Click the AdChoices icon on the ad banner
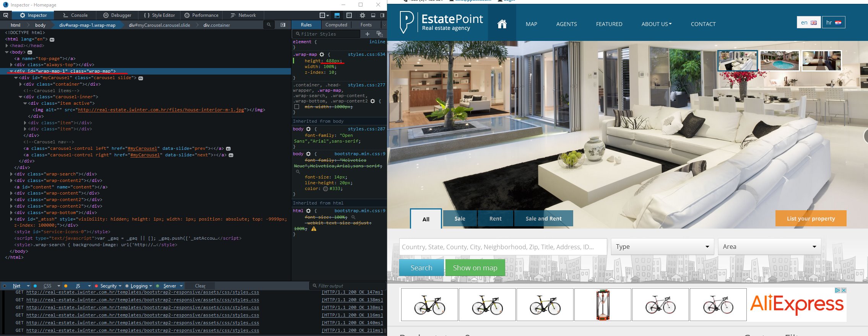 click(837, 291)
